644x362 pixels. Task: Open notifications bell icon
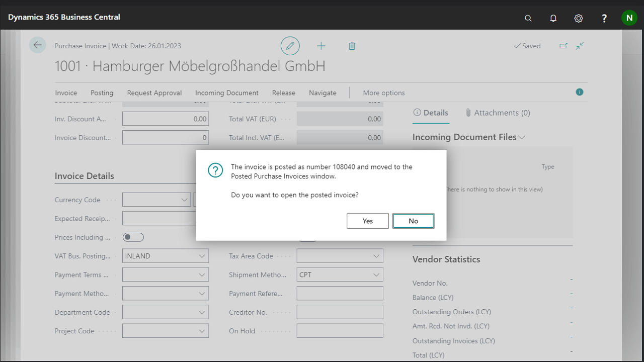coord(553,18)
